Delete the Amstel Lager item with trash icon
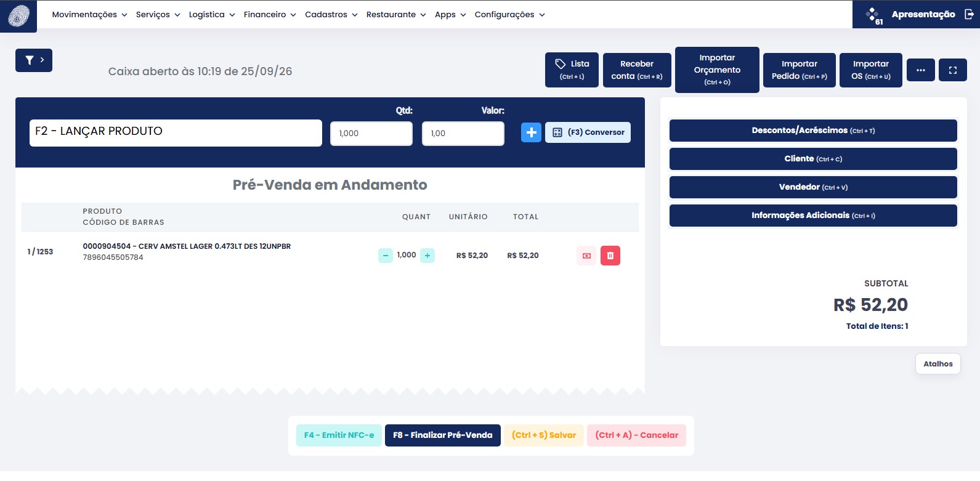This screenshot has height=481, width=980. pyautogui.click(x=610, y=256)
